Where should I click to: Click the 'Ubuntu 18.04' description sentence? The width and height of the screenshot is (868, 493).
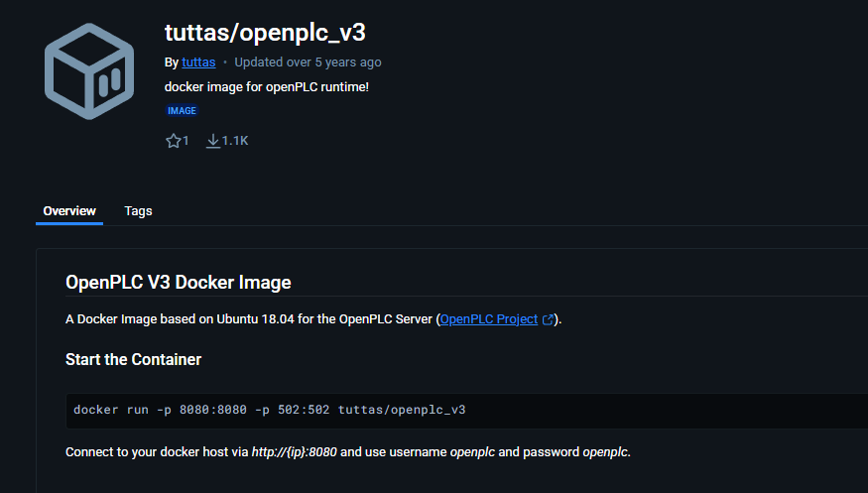coord(313,319)
